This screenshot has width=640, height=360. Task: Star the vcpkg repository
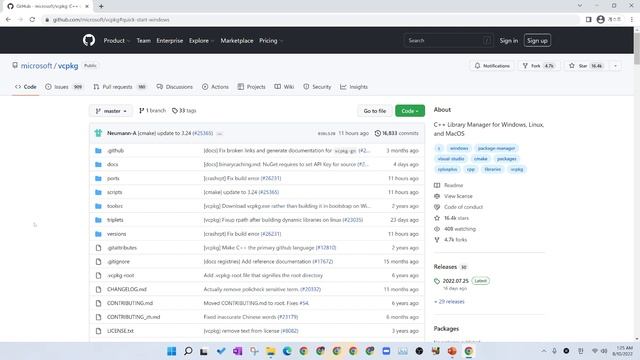pos(586,66)
